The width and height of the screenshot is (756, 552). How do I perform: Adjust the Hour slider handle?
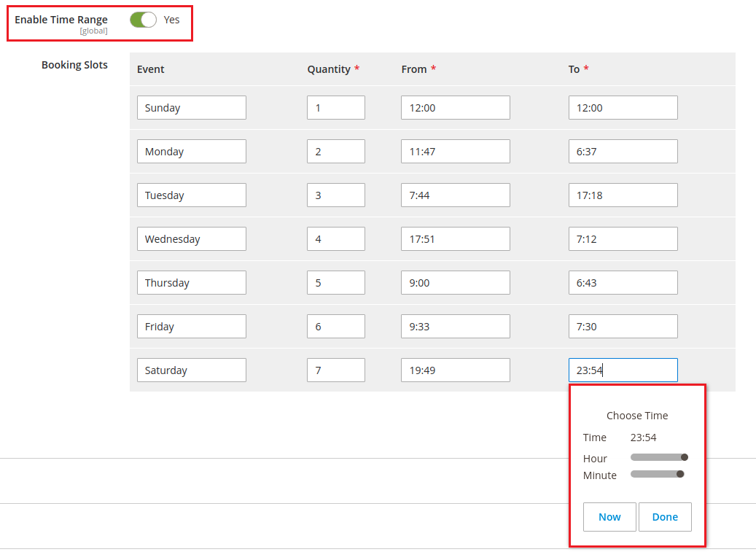[685, 457]
